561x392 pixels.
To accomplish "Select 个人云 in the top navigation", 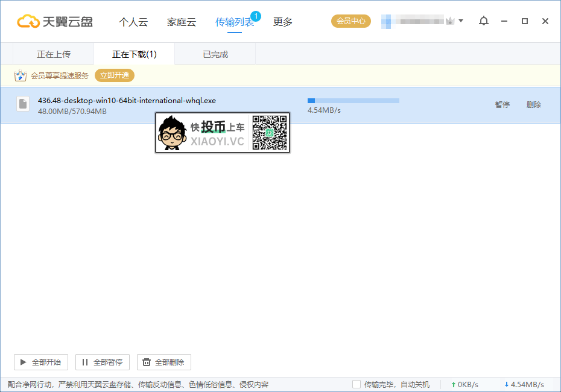I will [x=133, y=21].
